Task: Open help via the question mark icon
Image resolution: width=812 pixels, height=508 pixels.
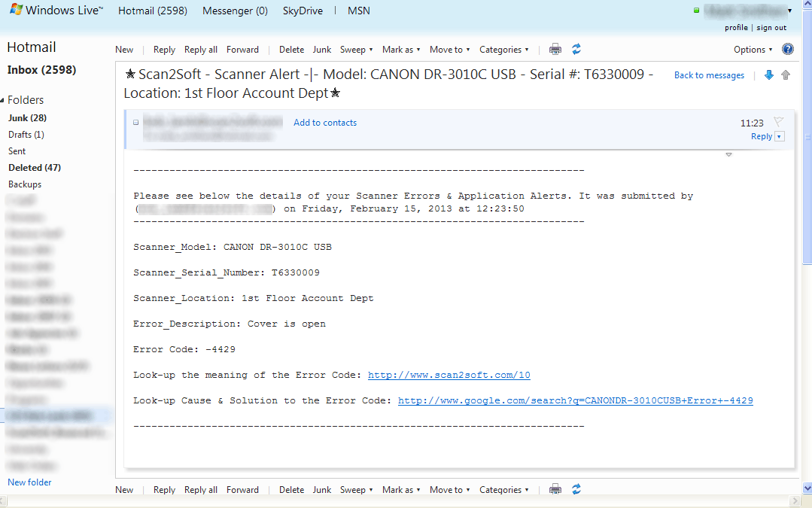Action: 788,50
